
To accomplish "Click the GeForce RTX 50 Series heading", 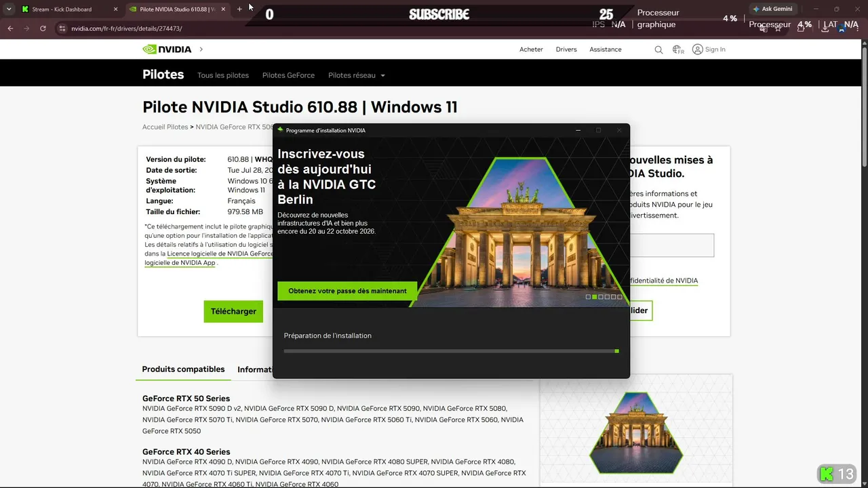I will 186,399.
